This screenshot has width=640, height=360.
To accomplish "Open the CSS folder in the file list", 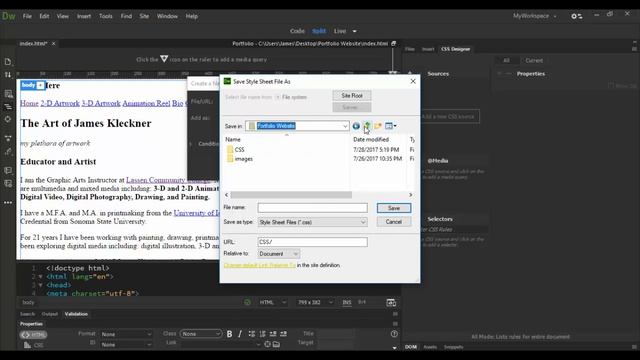I will pyautogui.click(x=236, y=150).
